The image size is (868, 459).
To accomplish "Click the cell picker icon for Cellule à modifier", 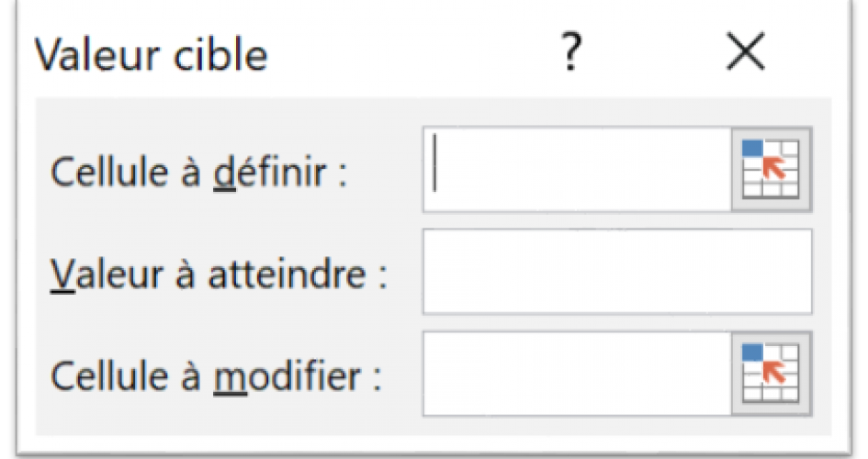I will [x=772, y=374].
